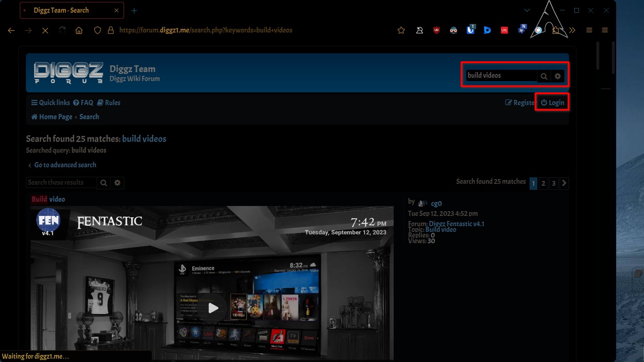Go to results page 3
This screenshot has width=644, height=362.
coord(554,183)
